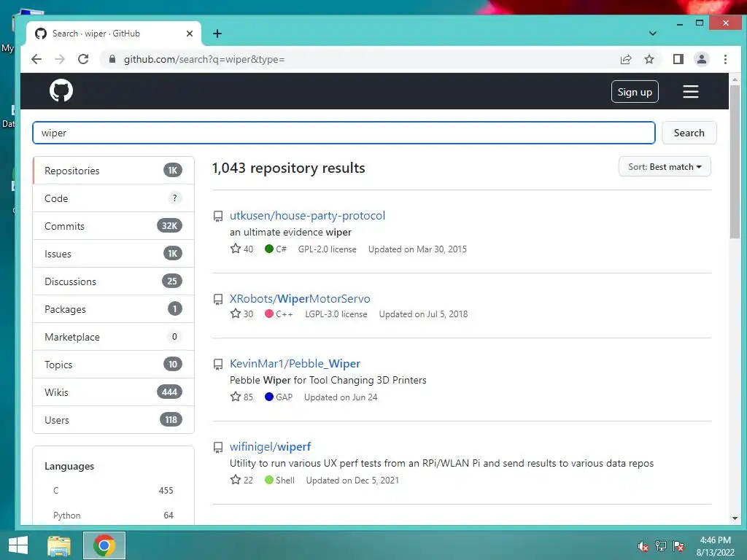Screen dimensions: 747x560
Task: Open XRobots/WiperMotorServo repository
Action: 300,298
